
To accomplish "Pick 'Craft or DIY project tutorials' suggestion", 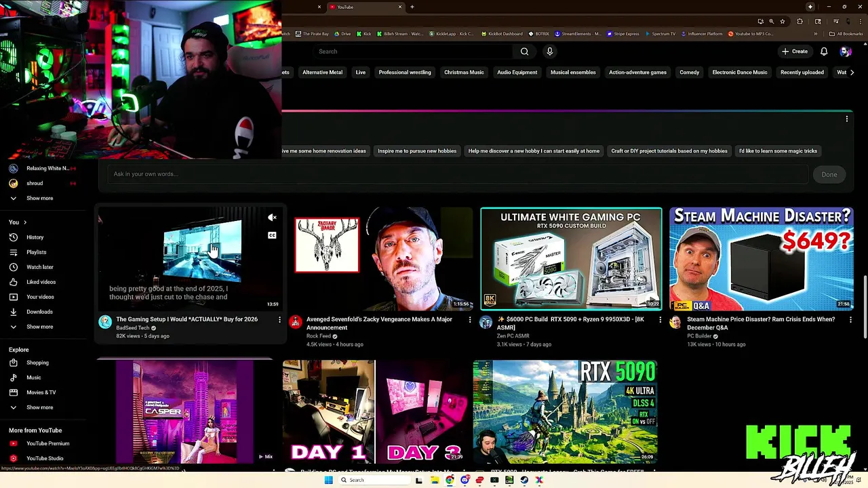I will (669, 151).
